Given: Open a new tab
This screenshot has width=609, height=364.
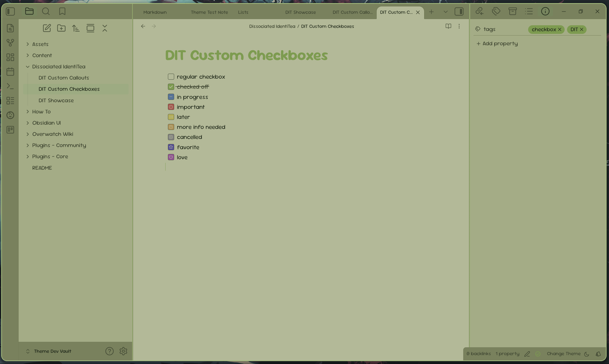Looking at the screenshot, I should (431, 12).
